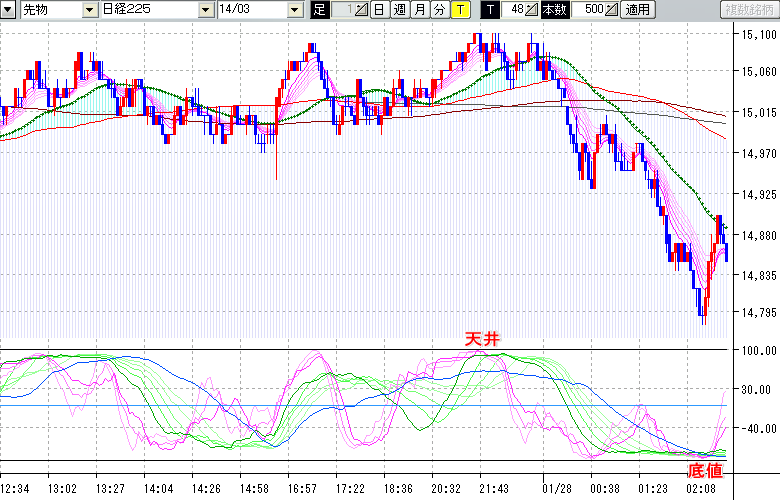This screenshot has width=780, height=500.
Task: Expand the 14/03 contract month dropdown
Action: pos(294,10)
